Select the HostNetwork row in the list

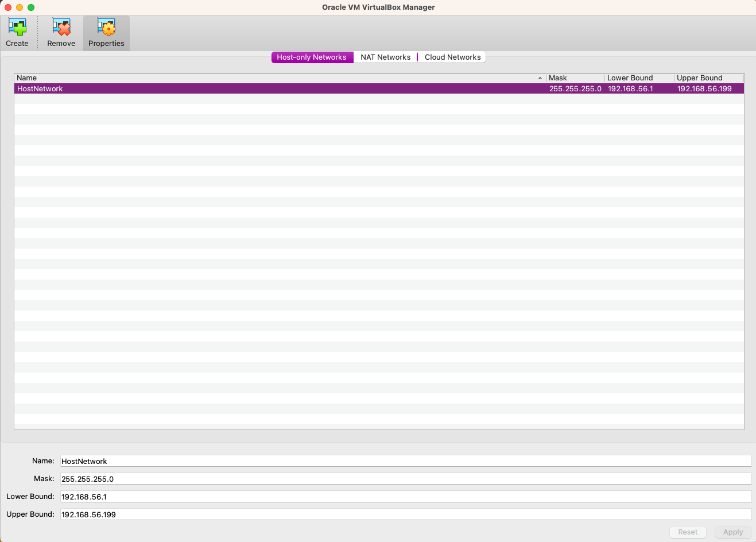tap(379, 89)
